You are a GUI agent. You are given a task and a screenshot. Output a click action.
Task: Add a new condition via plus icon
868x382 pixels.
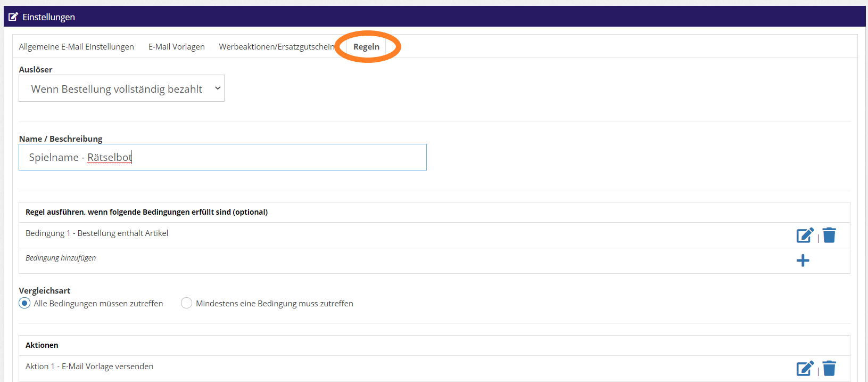[803, 261]
